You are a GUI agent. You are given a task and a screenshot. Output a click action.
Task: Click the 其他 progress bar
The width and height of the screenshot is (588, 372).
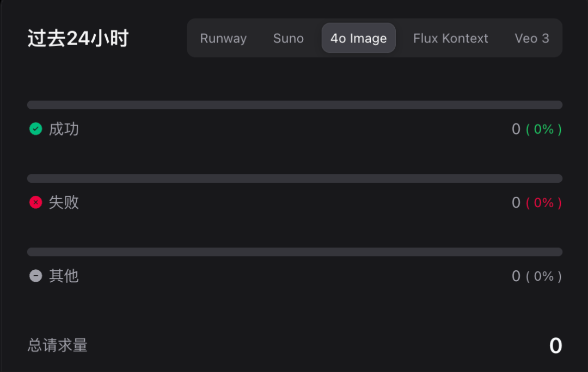(x=295, y=252)
